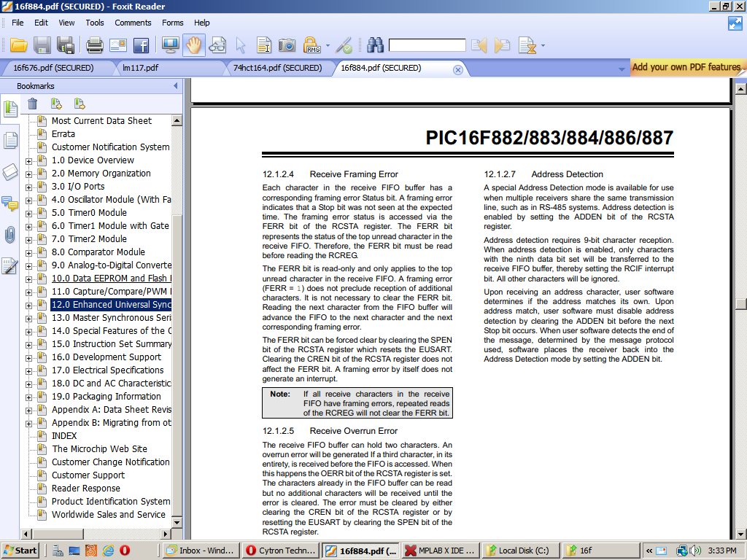Click blue arrow icon right of menu bar
747x560 pixels.
click(x=735, y=23)
